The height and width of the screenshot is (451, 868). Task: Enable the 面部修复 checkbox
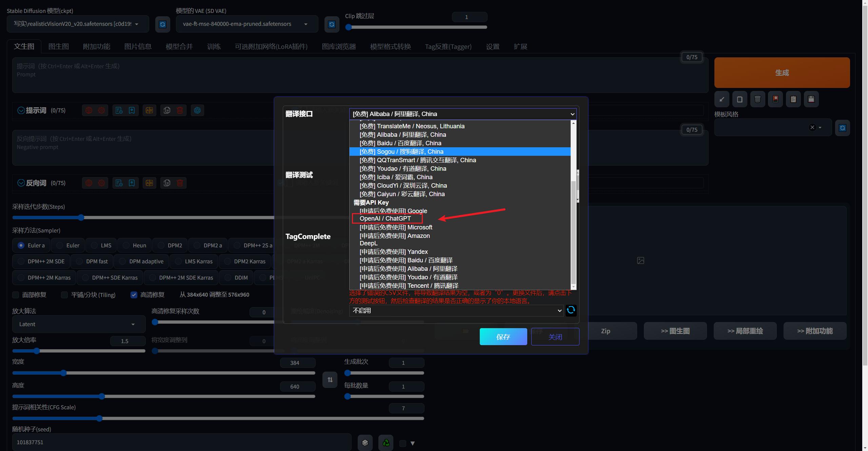point(16,295)
